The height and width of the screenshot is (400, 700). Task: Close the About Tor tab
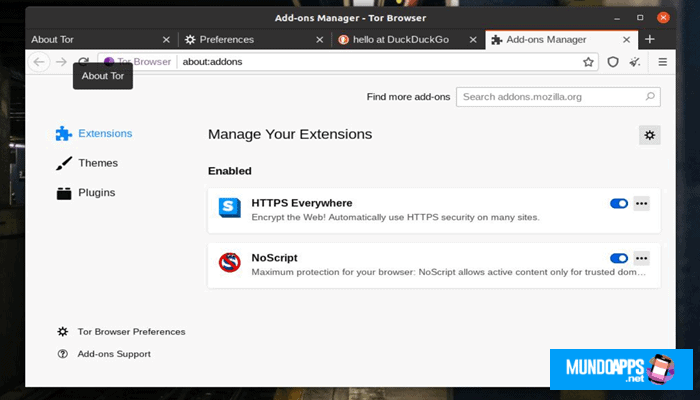tap(166, 40)
